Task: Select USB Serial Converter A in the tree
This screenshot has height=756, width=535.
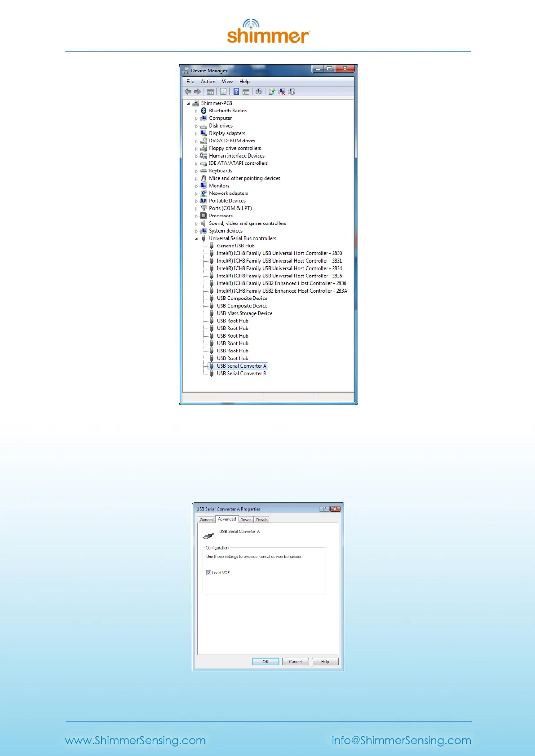Action: (242, 366)
